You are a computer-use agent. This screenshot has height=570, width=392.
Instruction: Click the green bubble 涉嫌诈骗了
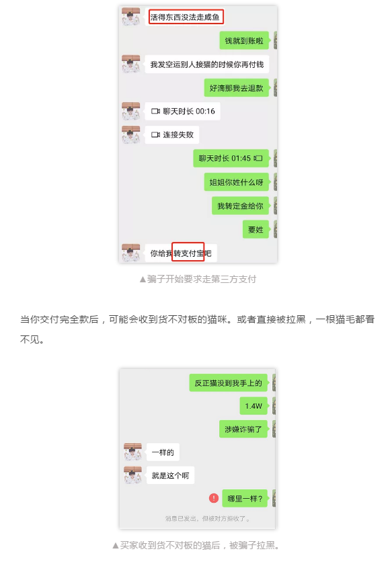point(245,429)
